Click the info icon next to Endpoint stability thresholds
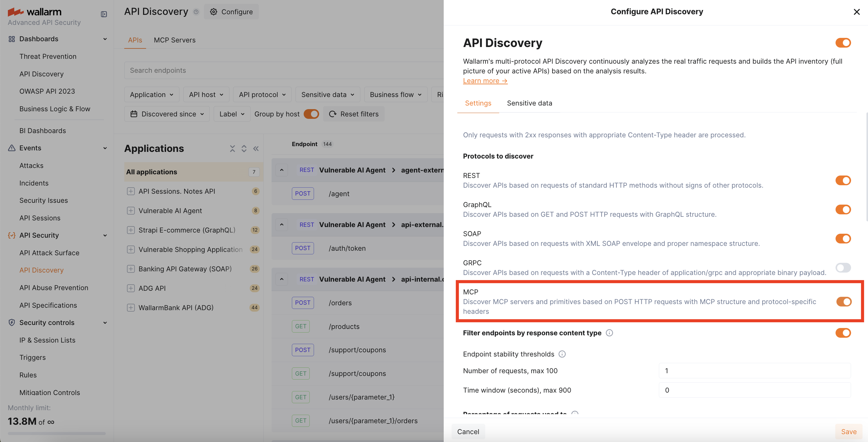Viewport: 868px width, 442px height. [562, 354]
